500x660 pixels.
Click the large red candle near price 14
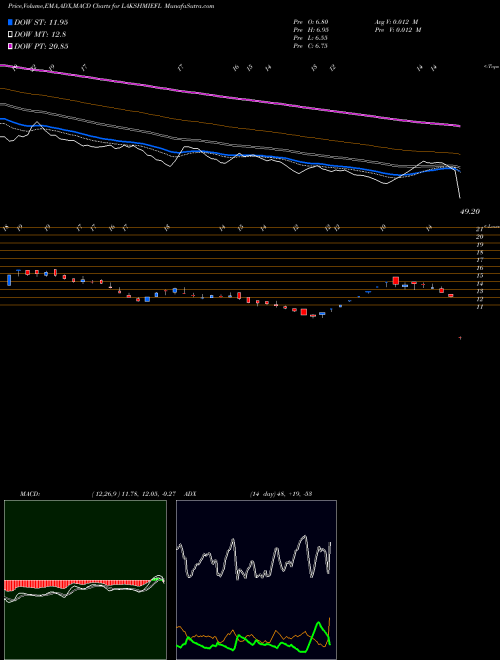tap(396, 281)
